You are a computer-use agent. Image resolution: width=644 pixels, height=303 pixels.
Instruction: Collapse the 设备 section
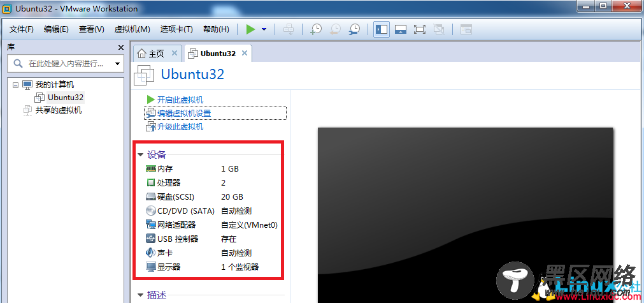[x=141, y=155]
